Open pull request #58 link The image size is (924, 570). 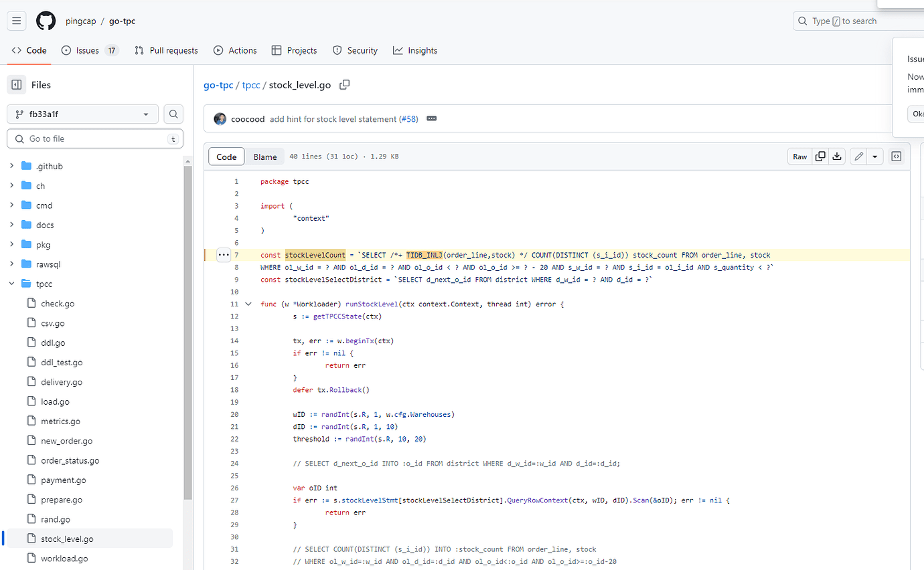pos(408,118)
